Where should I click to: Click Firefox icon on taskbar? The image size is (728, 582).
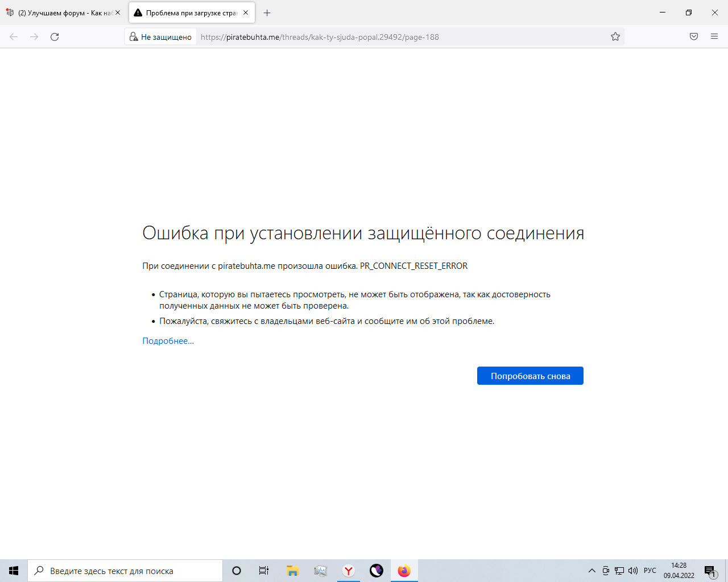coord(404,571)
